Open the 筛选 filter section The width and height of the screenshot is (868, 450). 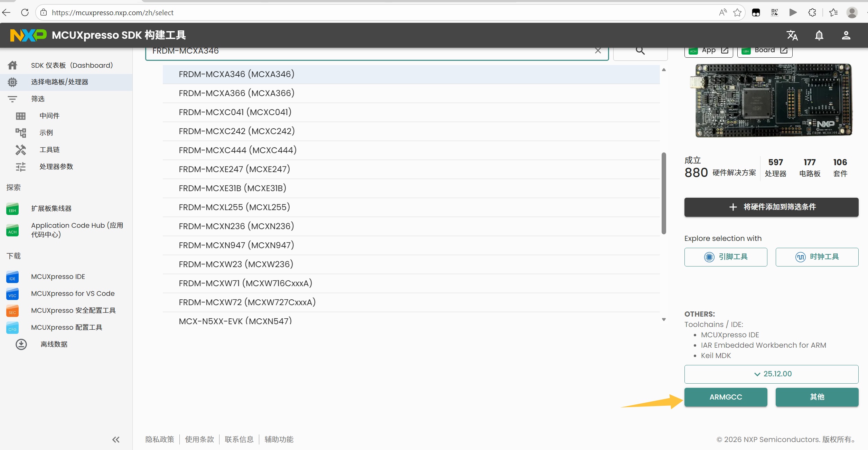tap(66, 99)
